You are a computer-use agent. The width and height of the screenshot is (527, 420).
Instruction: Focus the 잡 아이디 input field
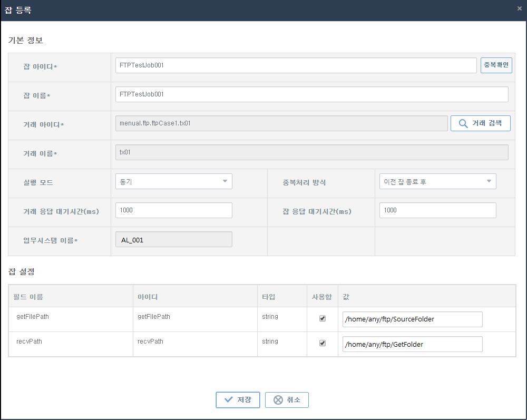(x=296, y=65)
